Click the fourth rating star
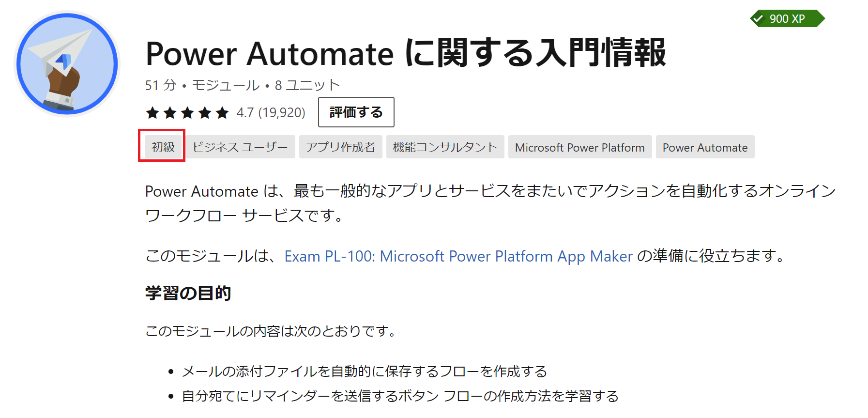Screen dimensions: 868x418 click(205, 113)
